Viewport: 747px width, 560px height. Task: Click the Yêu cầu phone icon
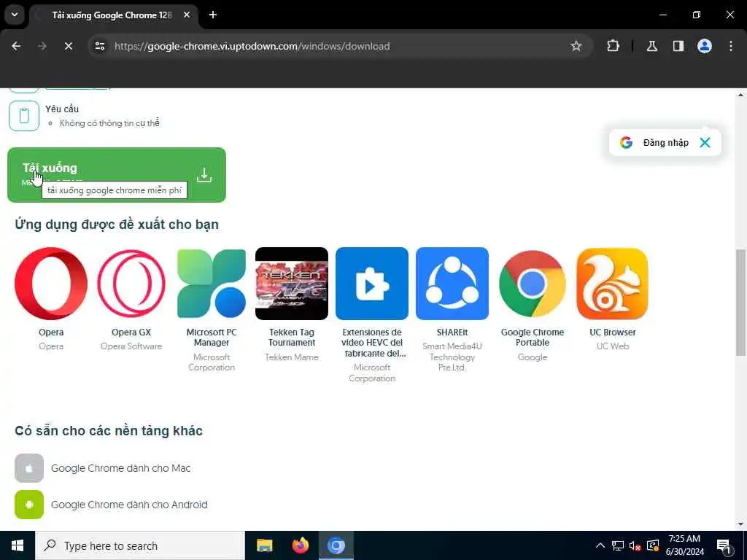(x=24, y=116)
